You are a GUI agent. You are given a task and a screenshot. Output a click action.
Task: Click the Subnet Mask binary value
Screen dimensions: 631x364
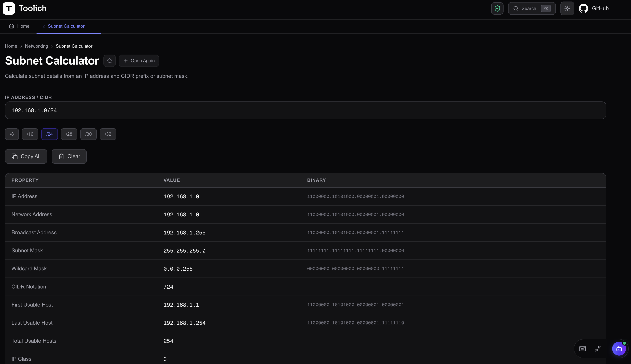pyautogui.click(x=355, y=251)
